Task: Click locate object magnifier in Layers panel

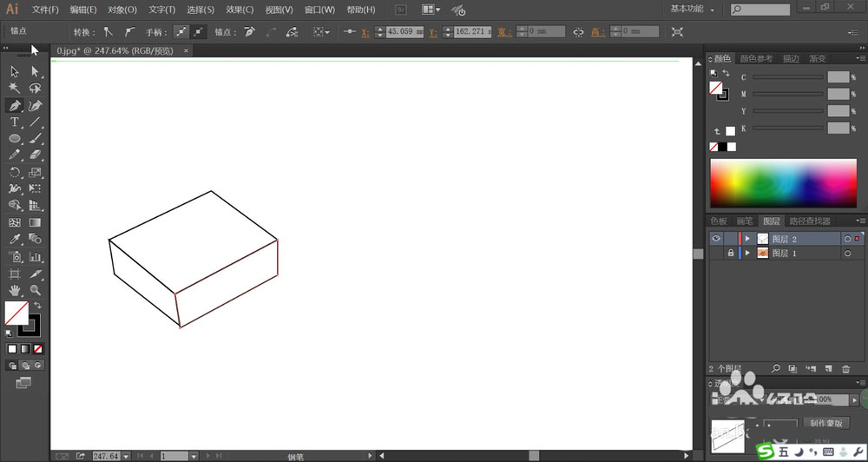Action: coord(775,368)
